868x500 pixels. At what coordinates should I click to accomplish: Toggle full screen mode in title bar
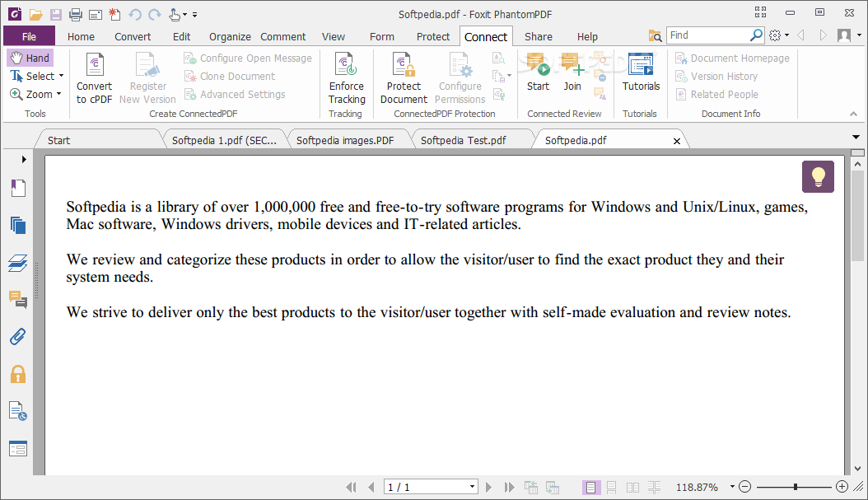pyautogui.click(x=760, y=12)
